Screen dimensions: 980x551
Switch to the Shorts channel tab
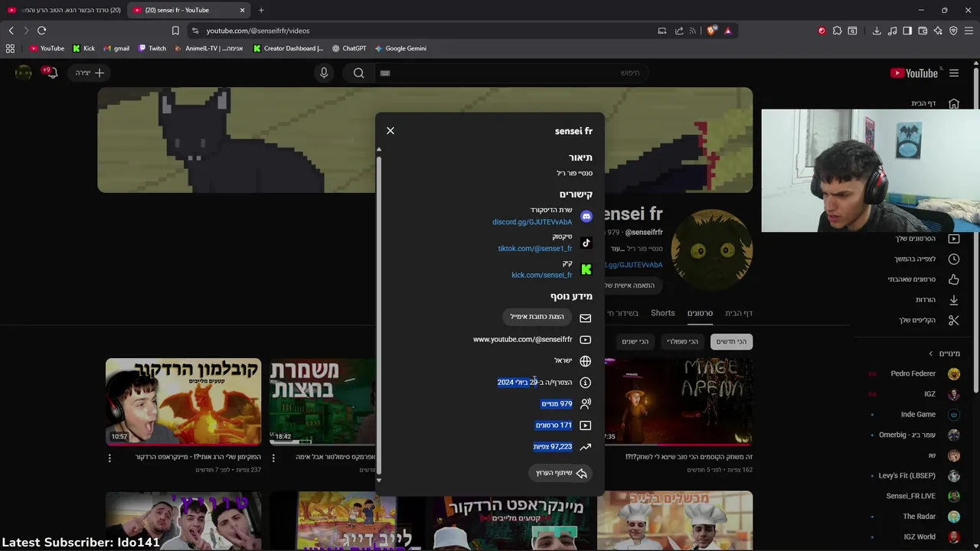[x=663, y=313]
